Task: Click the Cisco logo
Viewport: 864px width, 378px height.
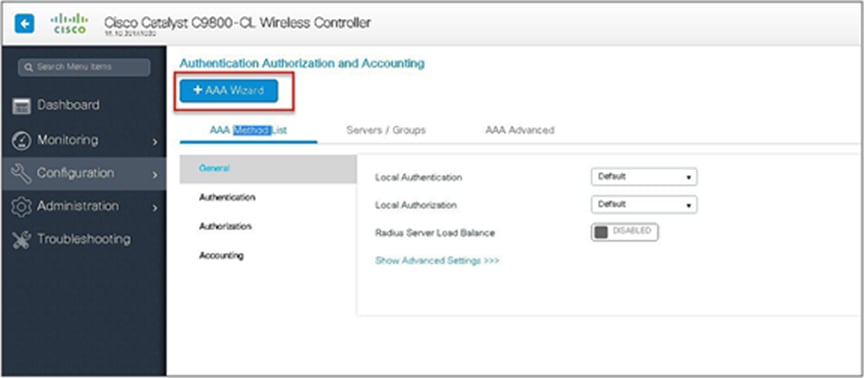Action: click(69, 24)
